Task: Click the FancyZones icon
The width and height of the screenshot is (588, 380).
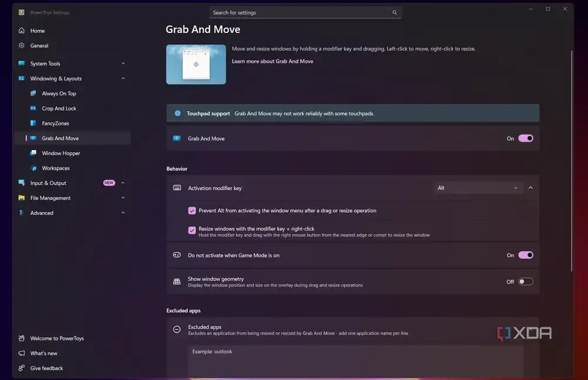Action: point(33,123)
